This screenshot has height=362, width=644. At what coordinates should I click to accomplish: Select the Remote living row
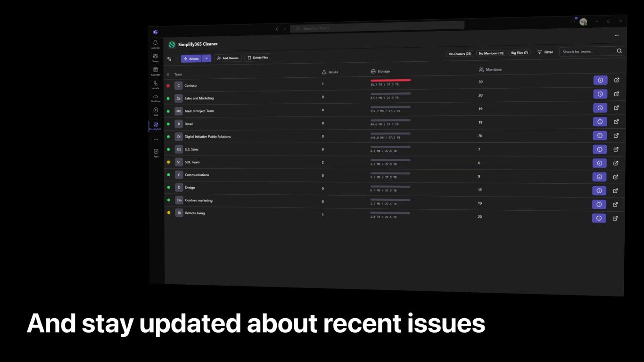pyautogui.click(x=394, y=216)
